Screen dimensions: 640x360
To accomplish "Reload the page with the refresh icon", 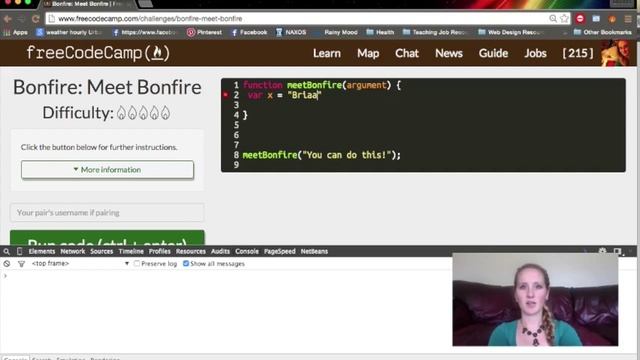I will tap(36, 19).
